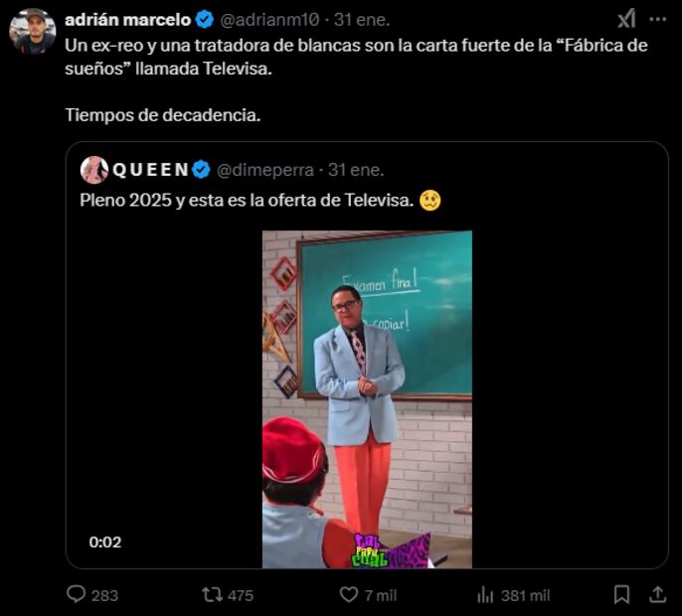The height and width of the screenshot is (616, 682).
Task: Bookmark this tweet
Action: tap(621, 594)
